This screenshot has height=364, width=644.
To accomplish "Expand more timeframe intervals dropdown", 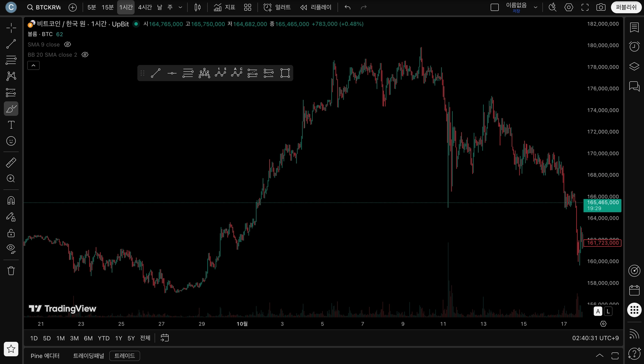I will click(180, 7).
